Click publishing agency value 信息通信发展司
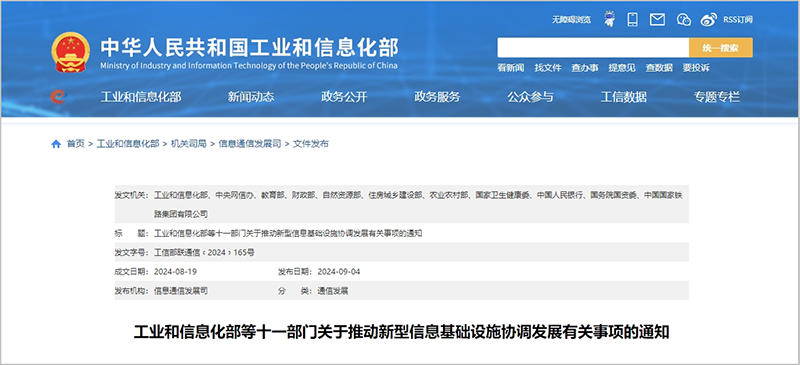Viewport: 800px width, 365px height. pyautogui.click(x=181, y=291)
